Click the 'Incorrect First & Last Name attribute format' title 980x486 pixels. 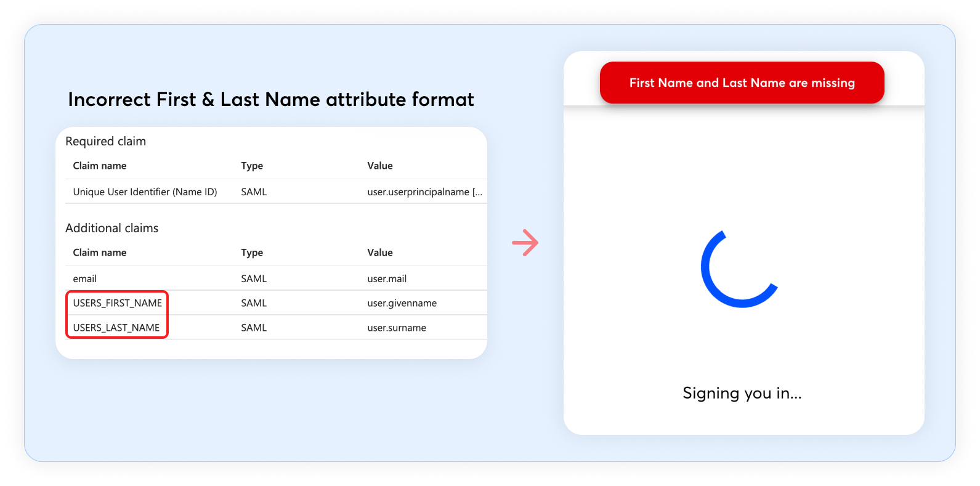pos(271,100)
